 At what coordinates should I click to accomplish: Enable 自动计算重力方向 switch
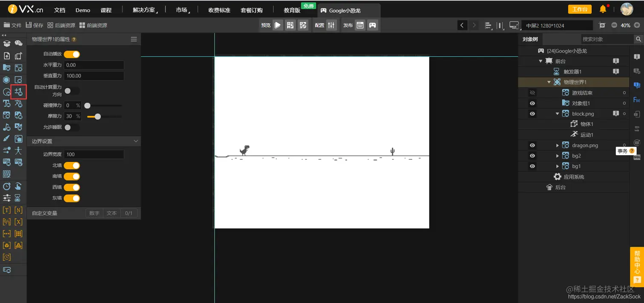[72, 91]
